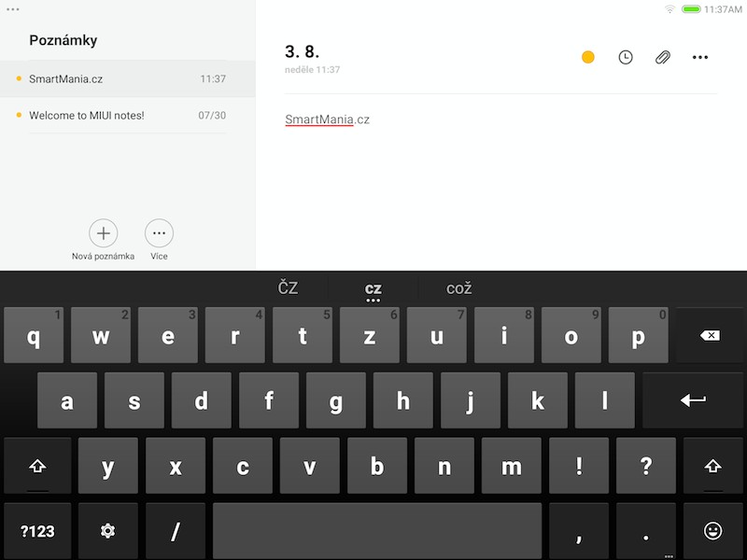Tap the three dots above Poznámky
This screenshot has width=747, height=560.
coord(13,9)
